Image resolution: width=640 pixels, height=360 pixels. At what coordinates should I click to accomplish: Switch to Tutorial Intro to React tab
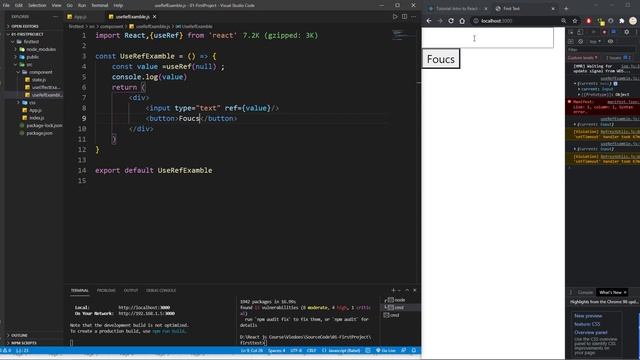coord(457,9)
